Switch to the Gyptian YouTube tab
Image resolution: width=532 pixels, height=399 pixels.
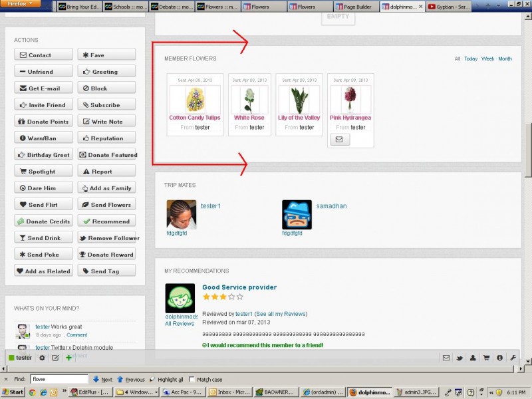point(448,7)
